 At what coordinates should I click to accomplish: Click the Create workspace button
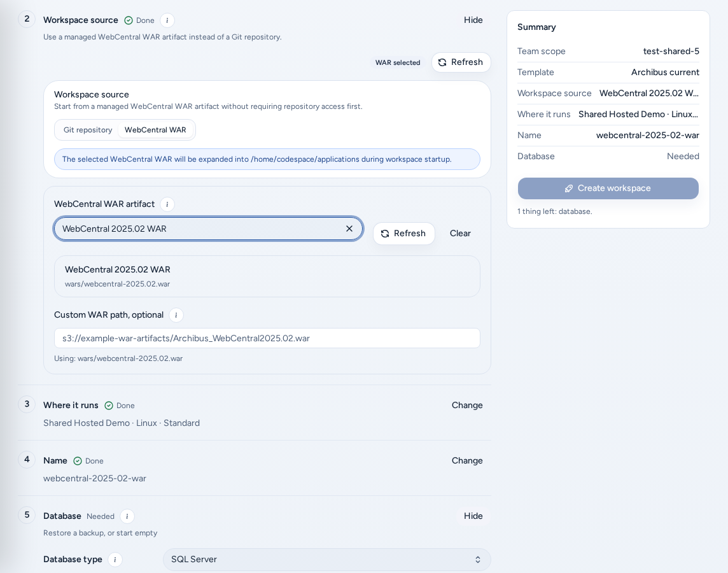(x=608, y=188)
